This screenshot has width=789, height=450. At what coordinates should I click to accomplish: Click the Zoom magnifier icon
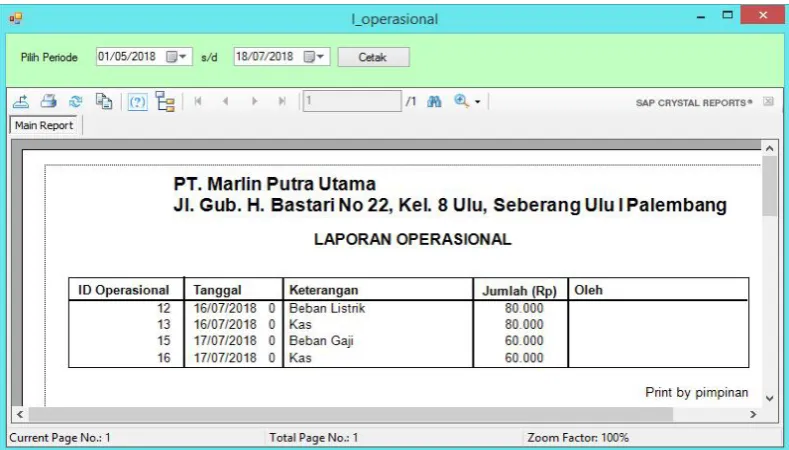pos(461,101)
